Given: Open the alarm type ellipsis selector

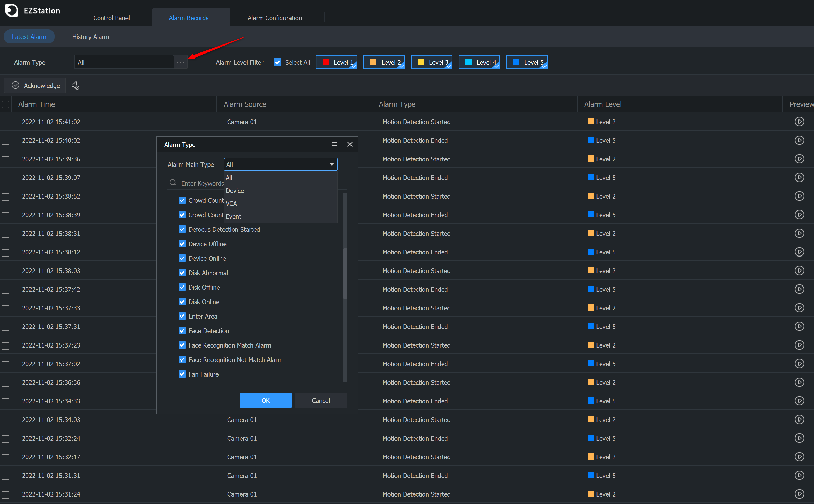Looking at the screenshot, I should click(x=180, y=62).
